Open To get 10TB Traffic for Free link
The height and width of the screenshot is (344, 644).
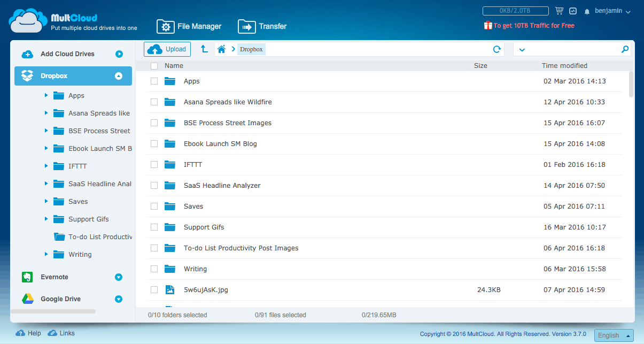coord(534,26)
